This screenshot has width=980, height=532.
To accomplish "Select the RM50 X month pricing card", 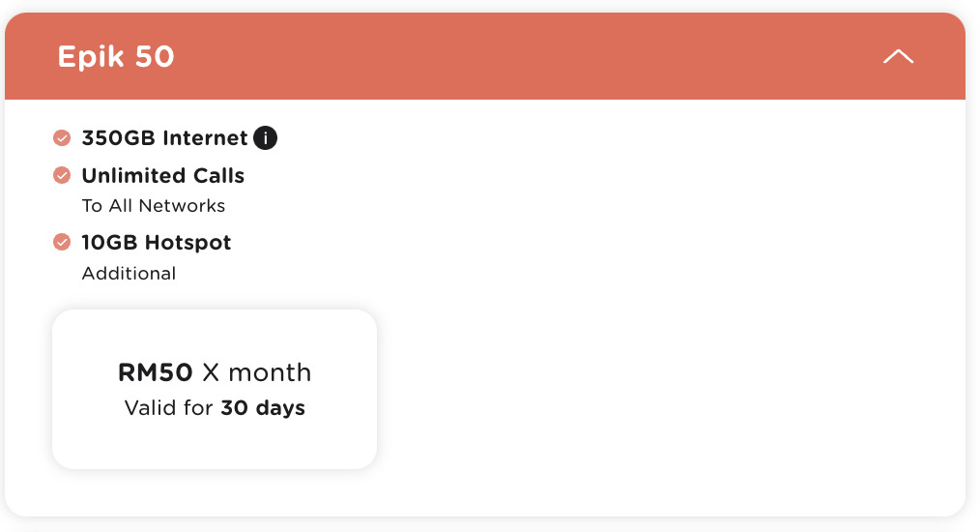I will (x=215, y=389).
